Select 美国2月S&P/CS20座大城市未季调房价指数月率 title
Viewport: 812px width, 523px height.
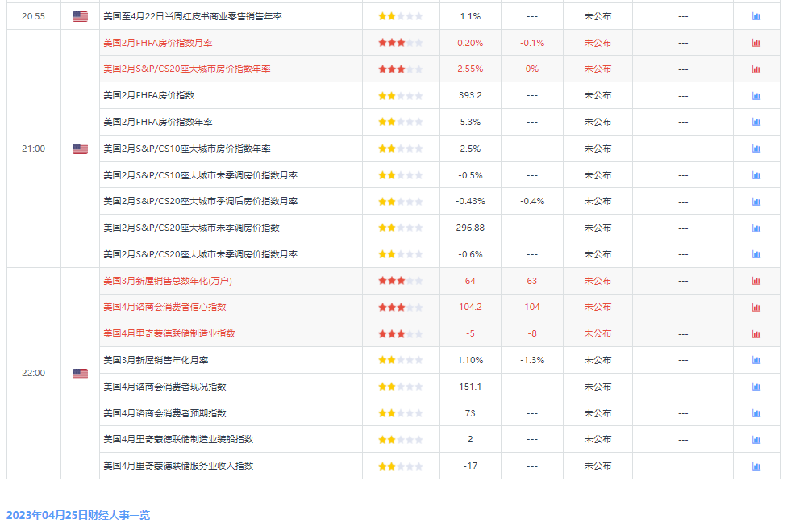coord(201,254)
